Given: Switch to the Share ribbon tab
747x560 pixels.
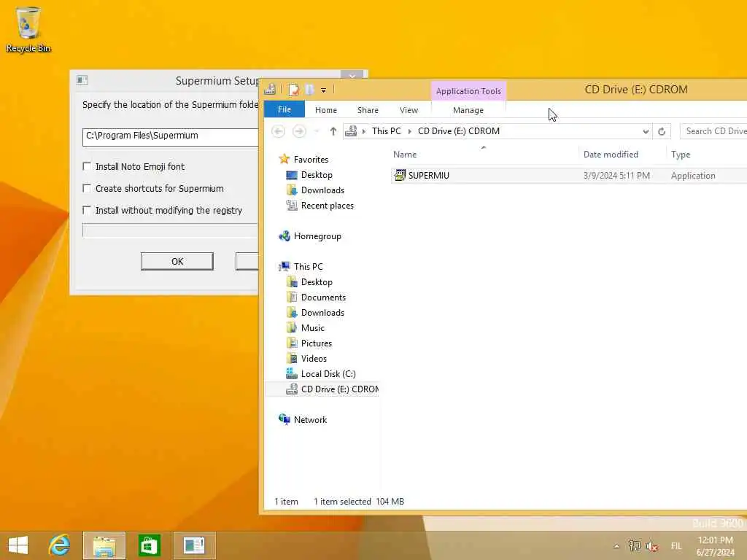Looking at the screenshot, I should point(368,110).
